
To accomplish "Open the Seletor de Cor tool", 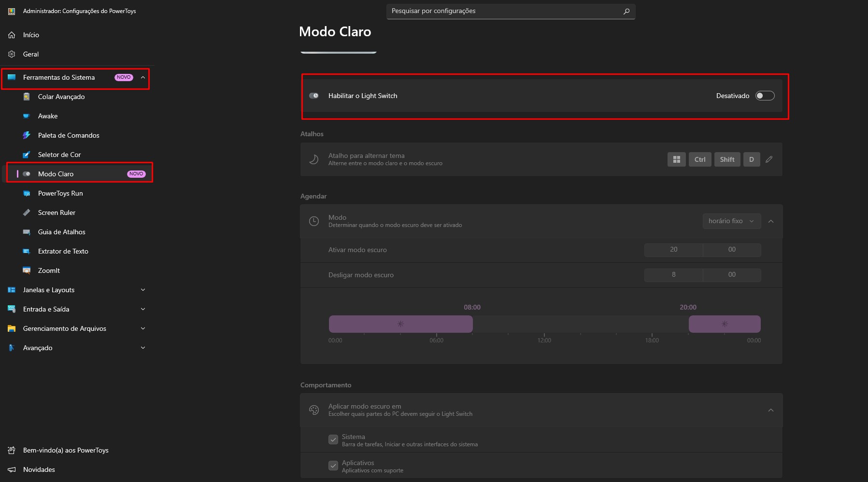I will [58, 154].
